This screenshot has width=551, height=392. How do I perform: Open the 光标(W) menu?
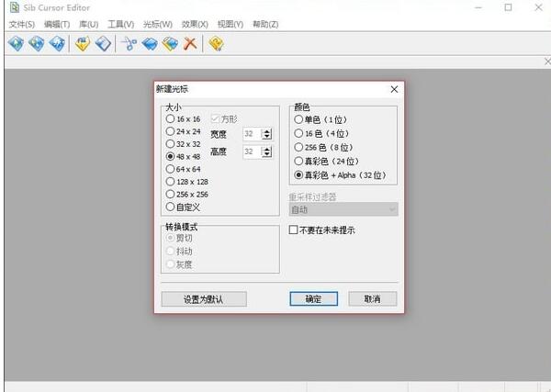pyautogui.click(x=158, y=24)
